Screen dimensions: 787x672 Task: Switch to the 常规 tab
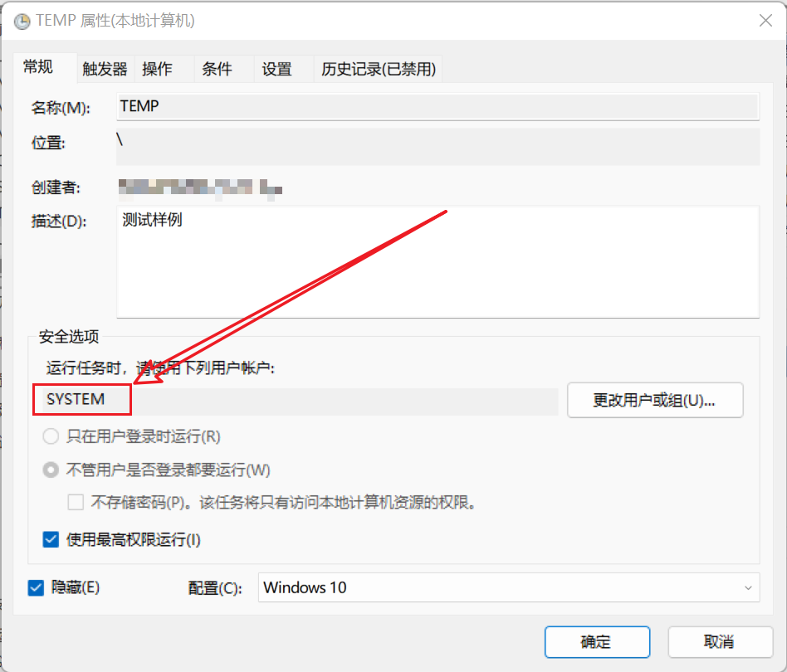coord(37,68)
